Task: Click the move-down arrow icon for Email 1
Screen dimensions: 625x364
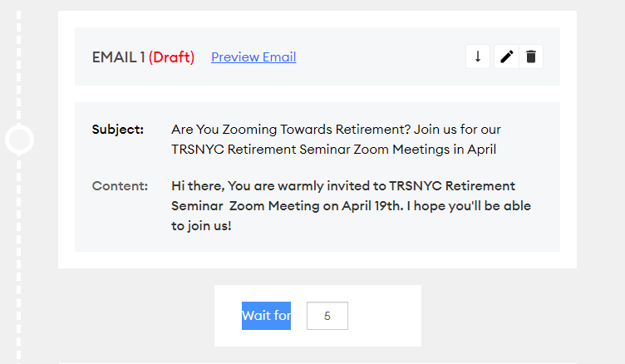Action: pyautogui.click(x=478, y=57)
